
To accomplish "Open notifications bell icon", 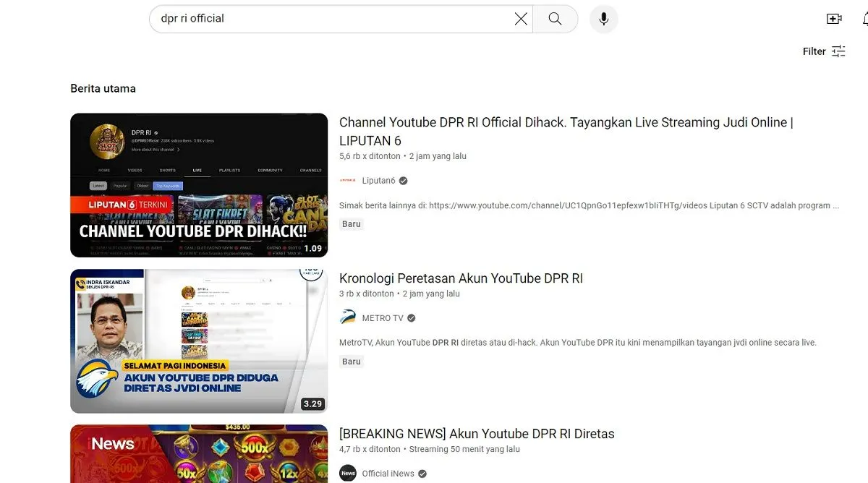I will coord(865,19).
